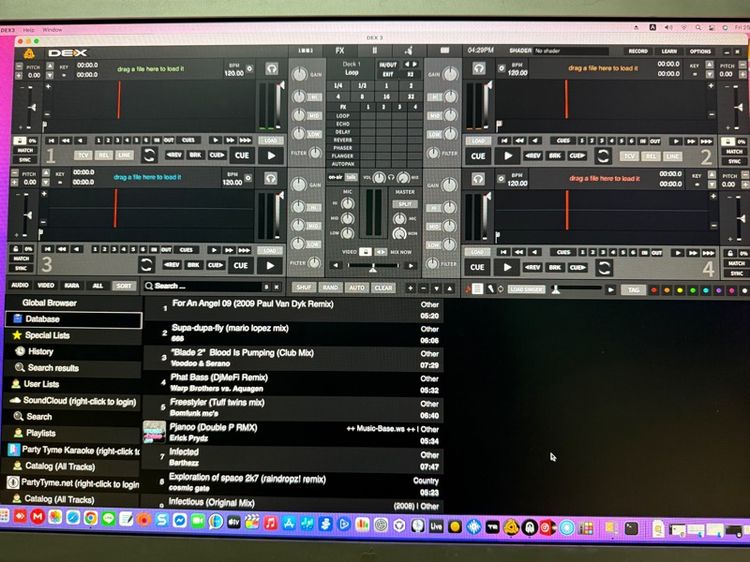Open the Window menu in menu bar
The image size is (750, 562).
coord(52,30)
